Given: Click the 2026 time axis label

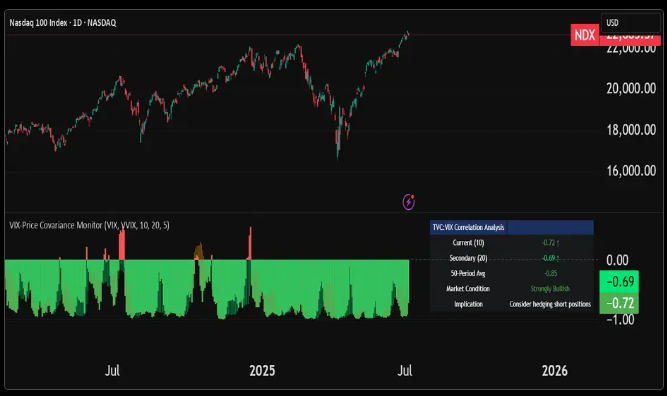Looking at the screenshot, I should pyautogui.click(x=555, y=371).
